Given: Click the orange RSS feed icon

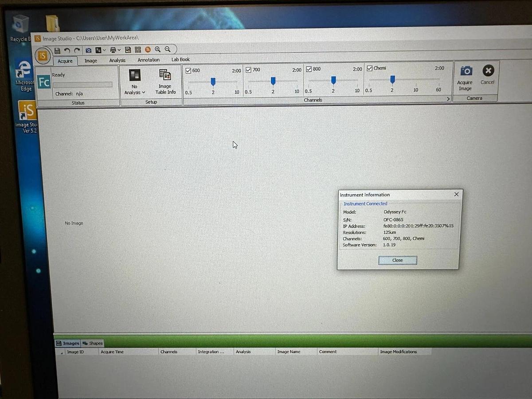Looking at the screenshot, I should click(148, 50).
